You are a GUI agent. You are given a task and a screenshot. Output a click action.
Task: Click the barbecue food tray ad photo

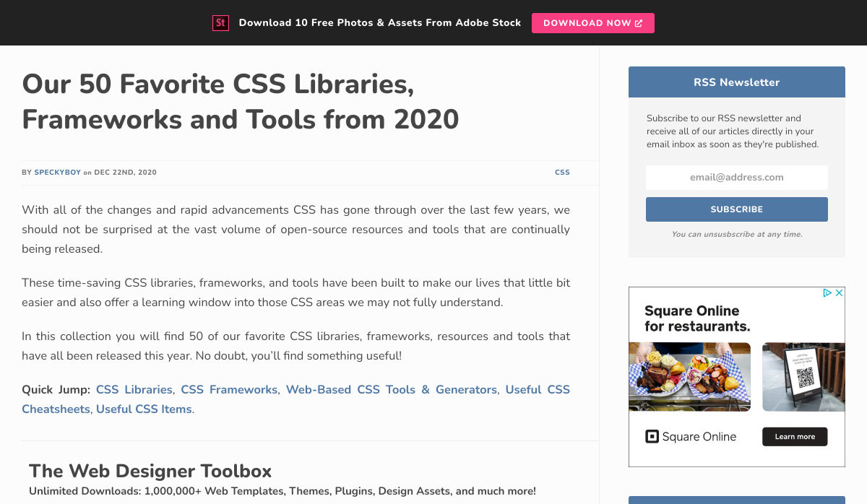click(x=689, y=377)
